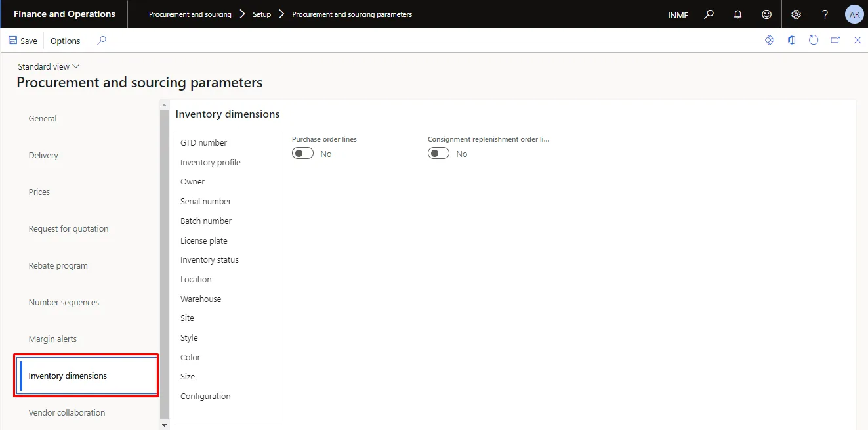Click the feedback smiley icon

click(766, 14)
